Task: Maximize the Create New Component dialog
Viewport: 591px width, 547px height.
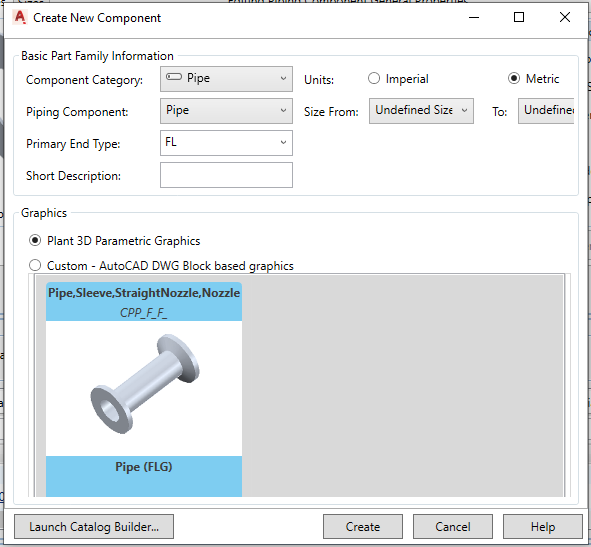Action: (519, 17)
